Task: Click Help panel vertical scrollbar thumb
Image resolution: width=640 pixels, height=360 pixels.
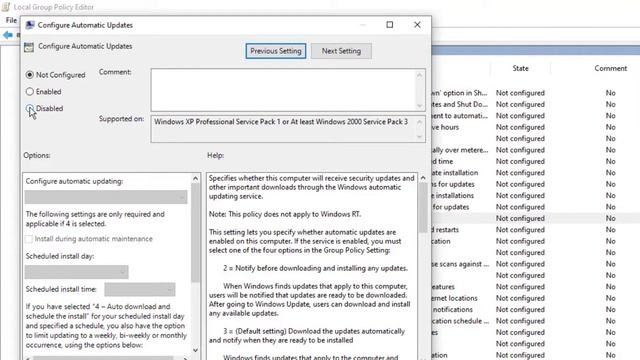Action: [423, 207]
